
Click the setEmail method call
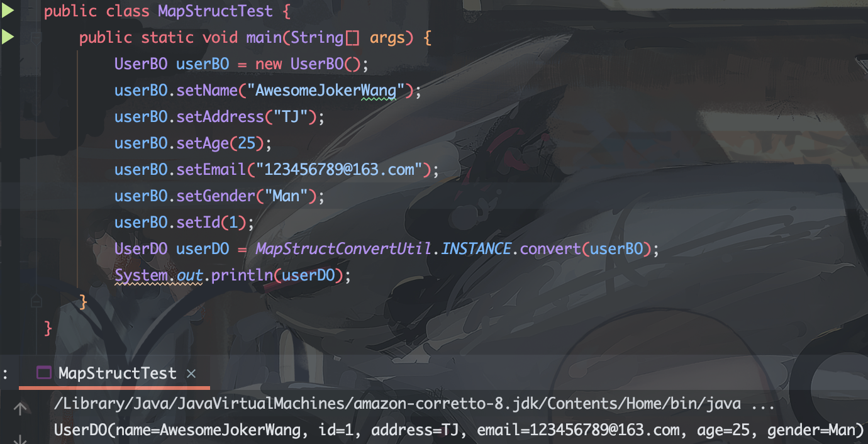point(211,170)
